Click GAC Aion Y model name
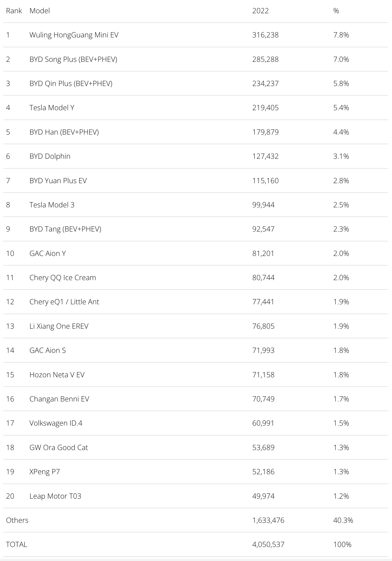The height and width of the screenshot is (561, 392). [48, 253]
